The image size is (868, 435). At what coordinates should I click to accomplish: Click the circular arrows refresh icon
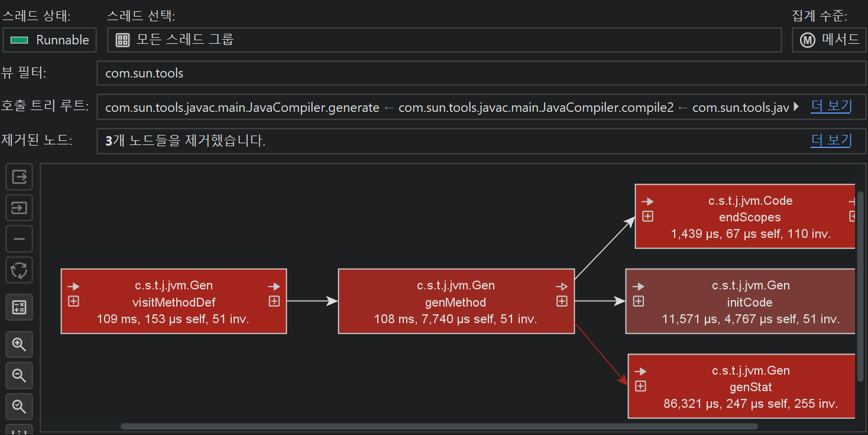[19, 270]
